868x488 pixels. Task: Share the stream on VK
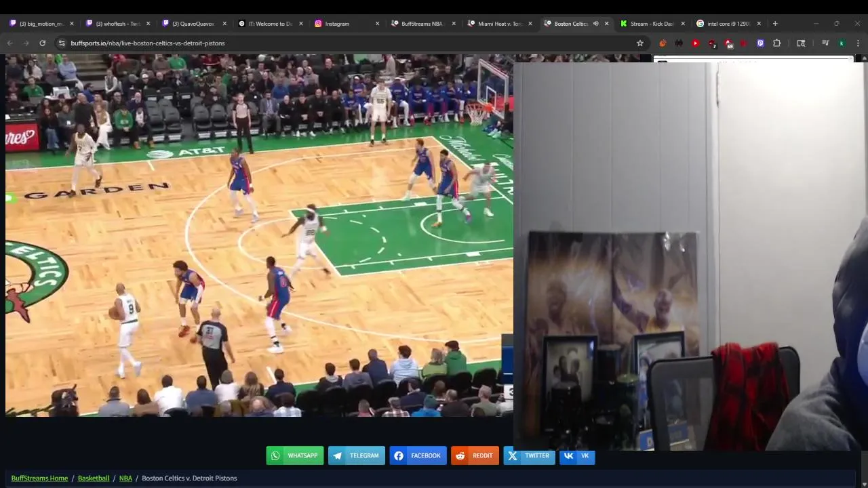577,455
